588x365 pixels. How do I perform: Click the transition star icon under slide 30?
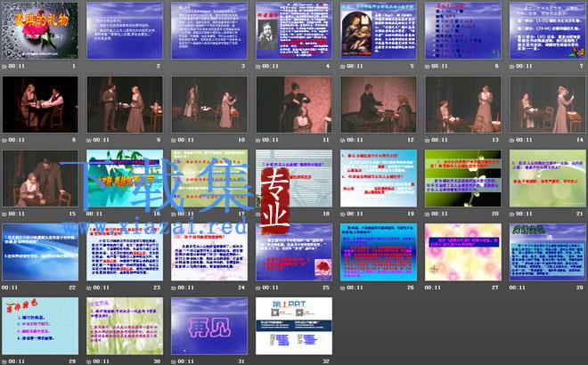[x=89, y=361]
